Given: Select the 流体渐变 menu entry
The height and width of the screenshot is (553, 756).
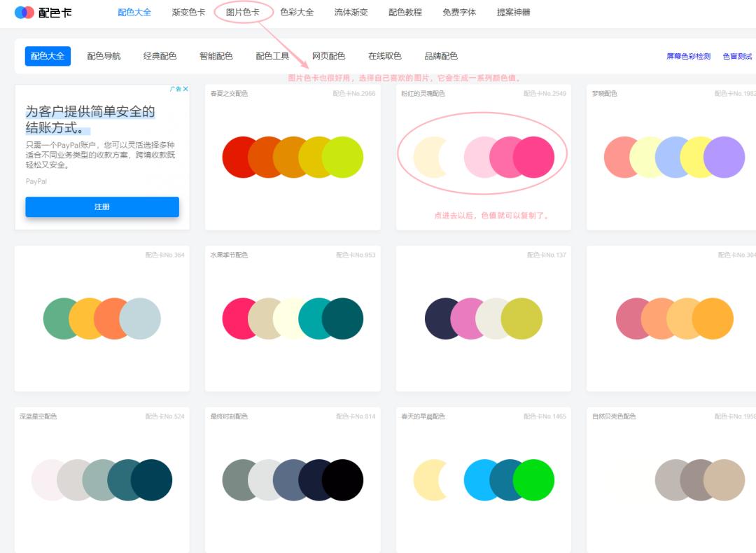Looking at the screenshot, I should [x=350, y=12].
